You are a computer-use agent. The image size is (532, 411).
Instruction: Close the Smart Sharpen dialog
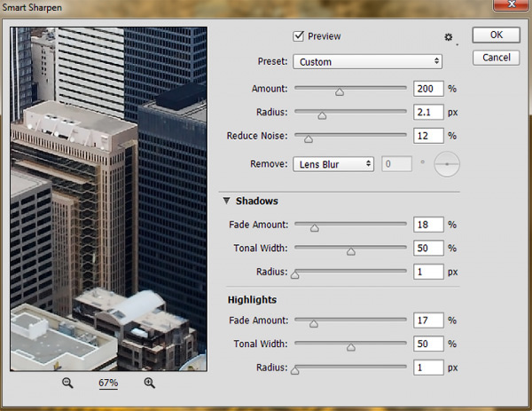pyautogui.click(x=512, y=4)
